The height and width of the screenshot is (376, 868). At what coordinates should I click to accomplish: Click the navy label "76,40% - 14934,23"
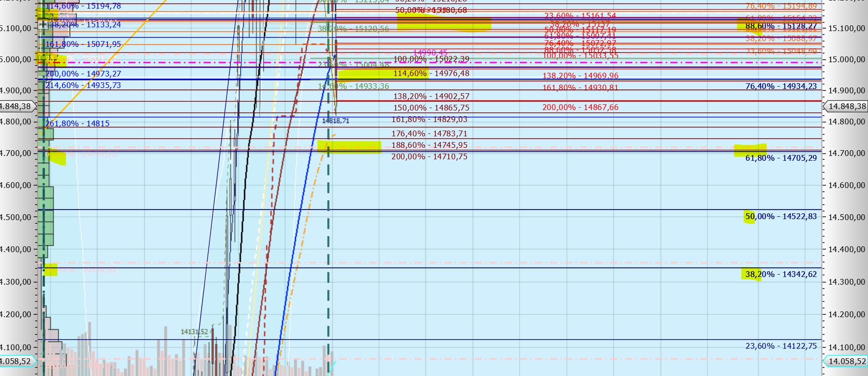tap(781, 86)
